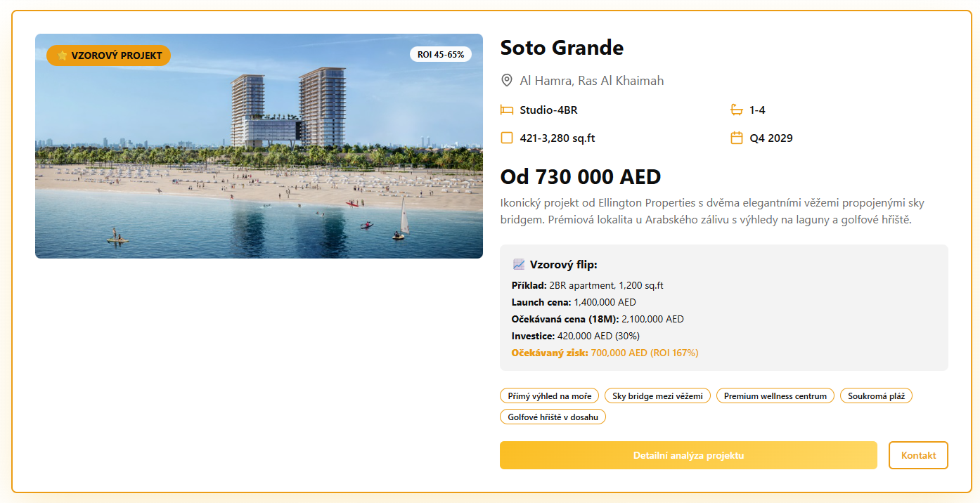Viewport: 980px width, 503px height.
Task: Select the Golfové hřiště v dosahu tag
Action: click(553, 417)
